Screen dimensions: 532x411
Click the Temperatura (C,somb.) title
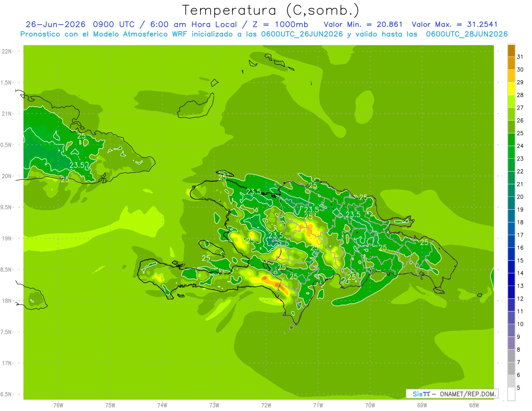coord(271,10)
